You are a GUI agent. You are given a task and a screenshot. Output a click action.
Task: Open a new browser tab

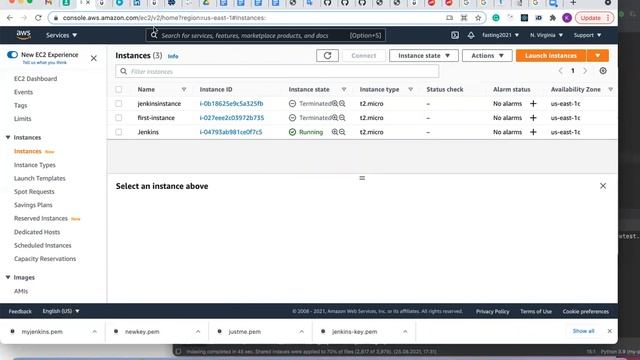coord(573,3)
